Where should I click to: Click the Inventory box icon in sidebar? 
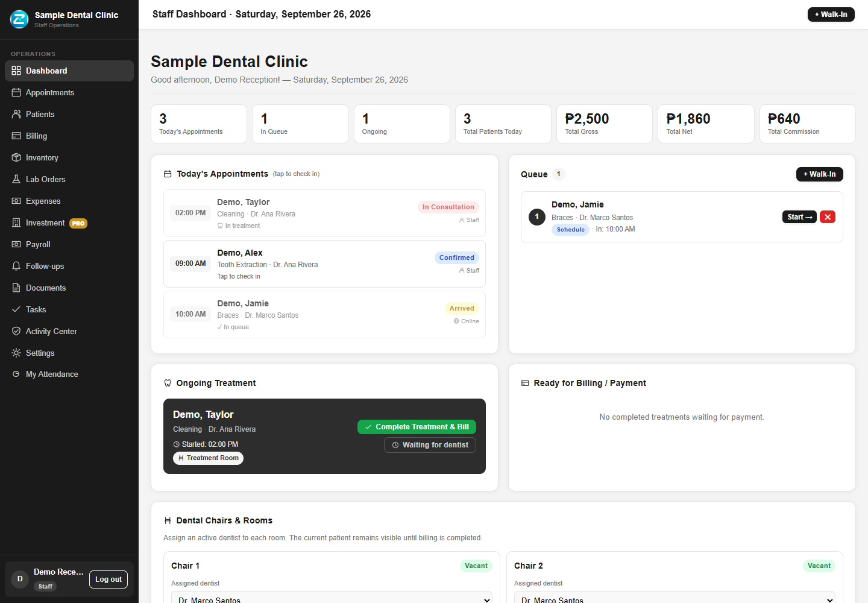[16, 157]
